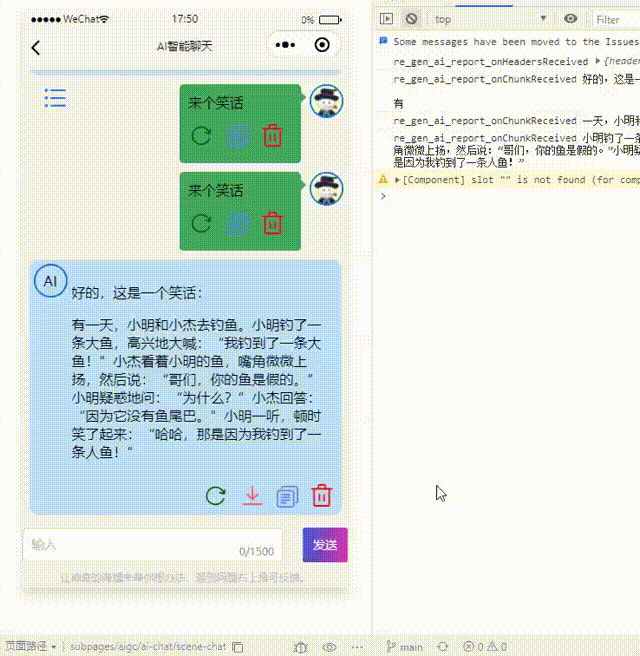
Task: Delete the second 来个笑话 user message
Action: (273, 223)
